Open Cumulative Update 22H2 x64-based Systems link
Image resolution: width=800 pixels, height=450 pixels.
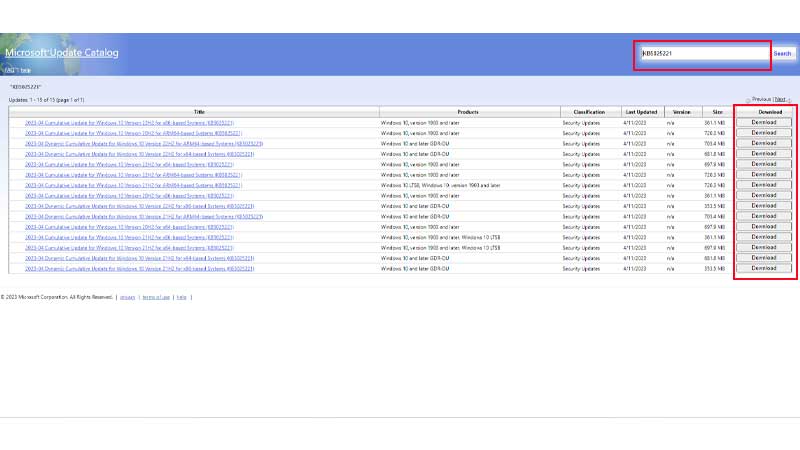point(129,165)
